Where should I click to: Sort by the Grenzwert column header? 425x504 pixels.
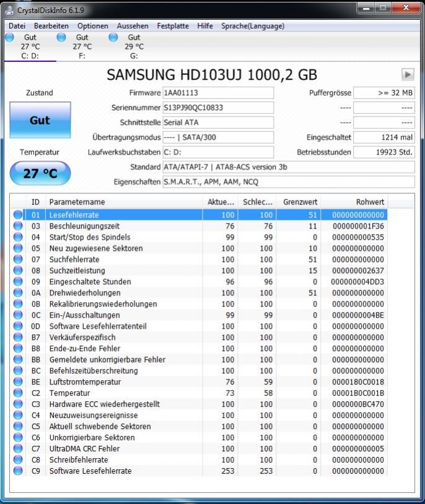tap(299, 202)
